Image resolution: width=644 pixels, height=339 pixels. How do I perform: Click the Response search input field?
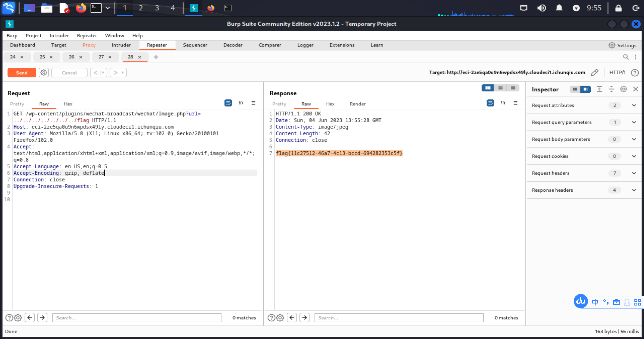399,318
